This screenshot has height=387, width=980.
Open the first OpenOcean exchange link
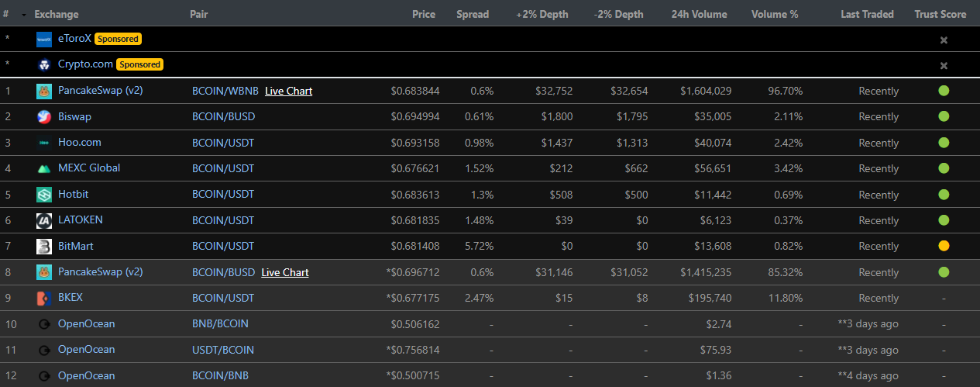click(86, 323)
